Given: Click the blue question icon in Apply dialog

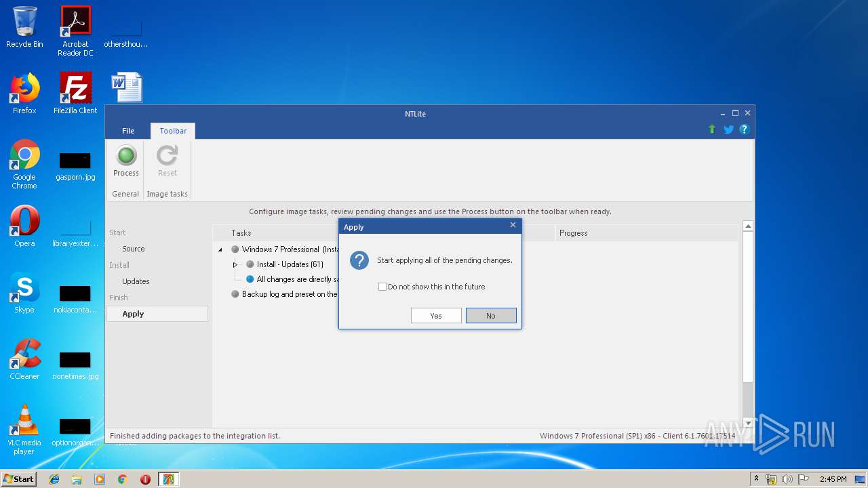Looking at the screenshot, I should click(x=359, y=260).
